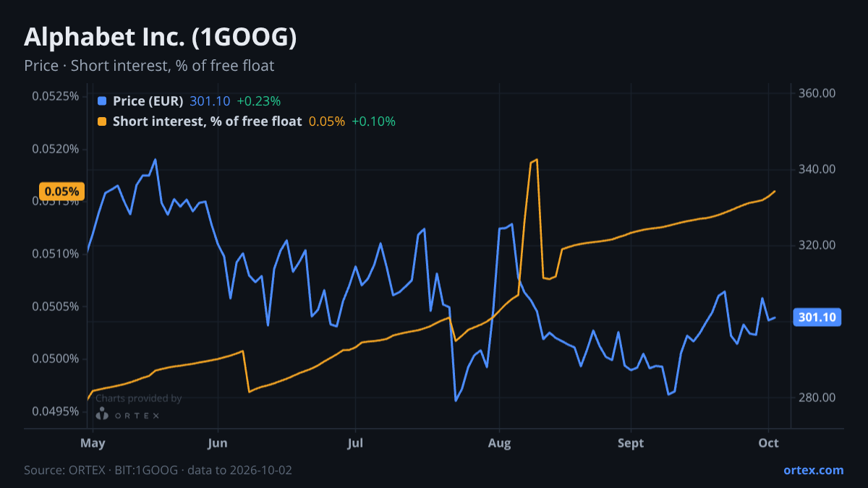Click the Sept x-axis label
The width and height of the screenshot is (868, 488).
(631, 442)
